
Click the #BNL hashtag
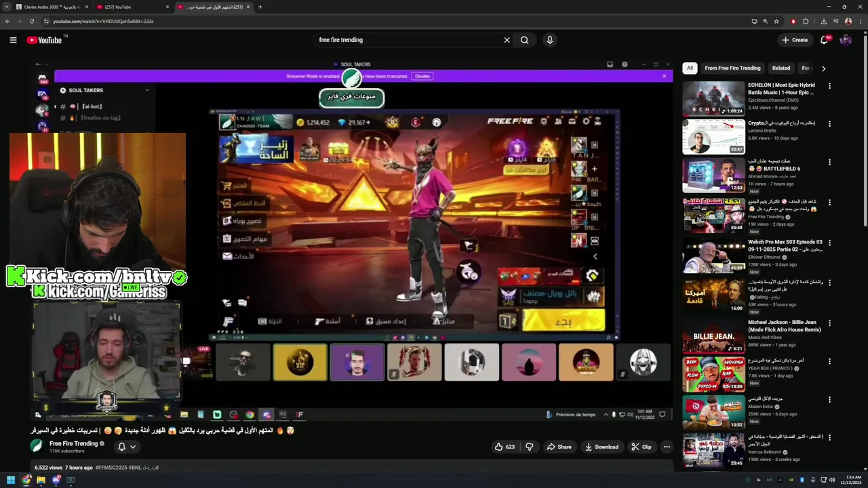(x=135, y=467)
